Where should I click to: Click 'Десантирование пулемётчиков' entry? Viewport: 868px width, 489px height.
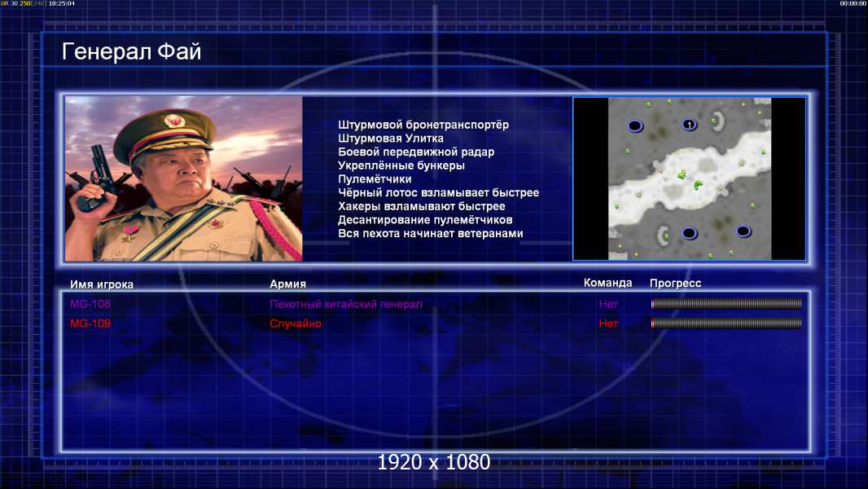tap(425, 220)
